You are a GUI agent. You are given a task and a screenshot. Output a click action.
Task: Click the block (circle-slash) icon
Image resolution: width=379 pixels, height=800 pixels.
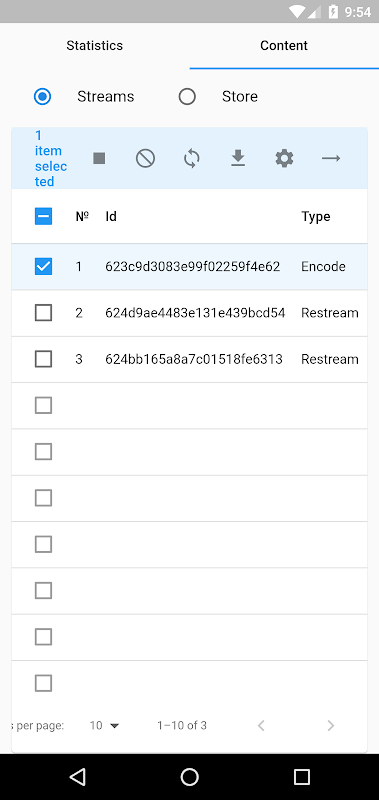click(x=145, y=159)
